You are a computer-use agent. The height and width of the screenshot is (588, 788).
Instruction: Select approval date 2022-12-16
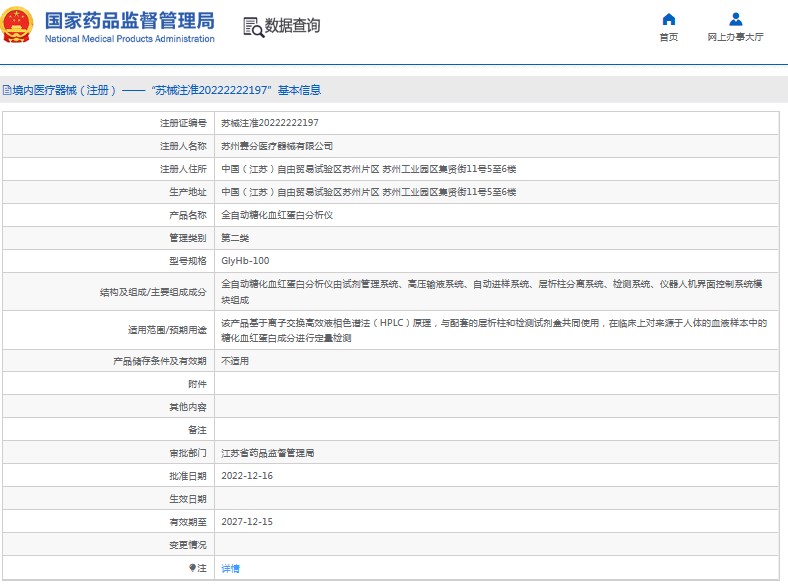point(247,476)
